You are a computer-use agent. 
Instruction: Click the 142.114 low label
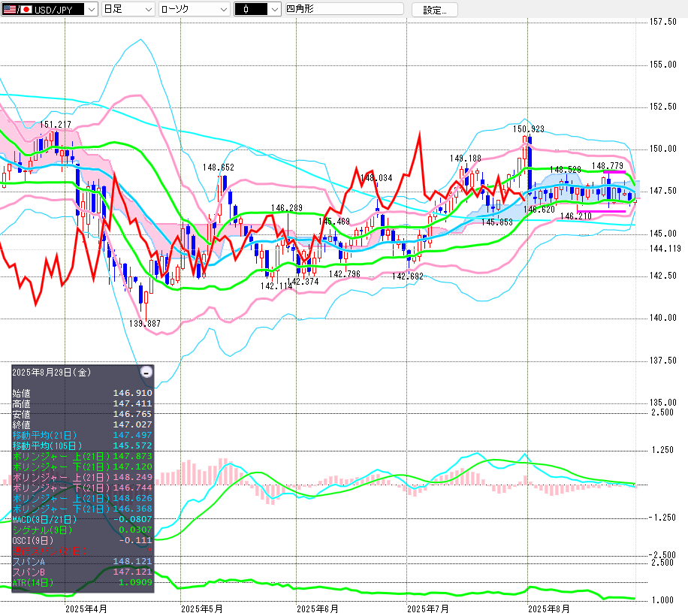click(x=276, y=286)
